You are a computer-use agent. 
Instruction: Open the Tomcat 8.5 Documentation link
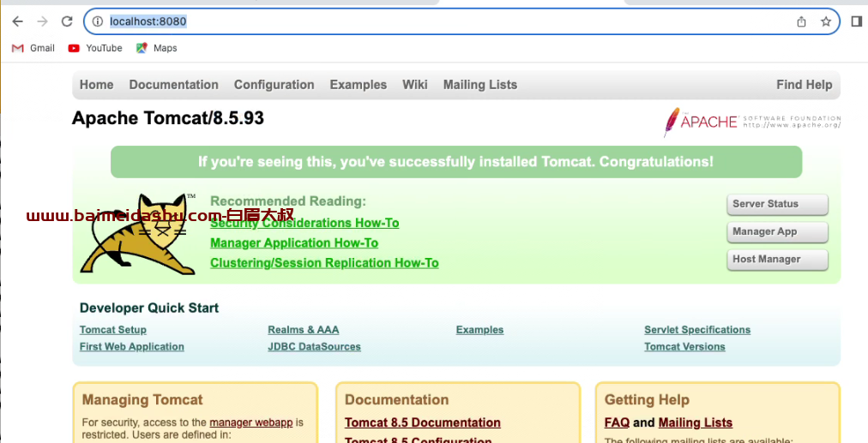(x=423, y=422)
